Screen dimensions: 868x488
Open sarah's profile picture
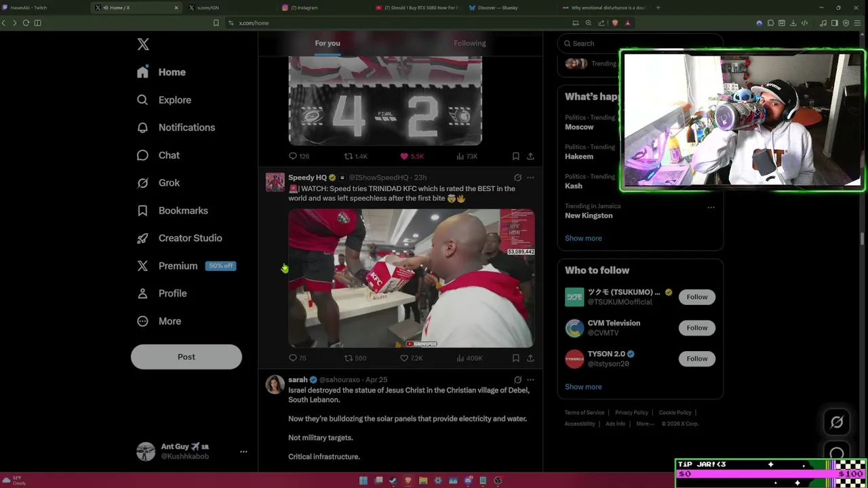coord(275,384)
